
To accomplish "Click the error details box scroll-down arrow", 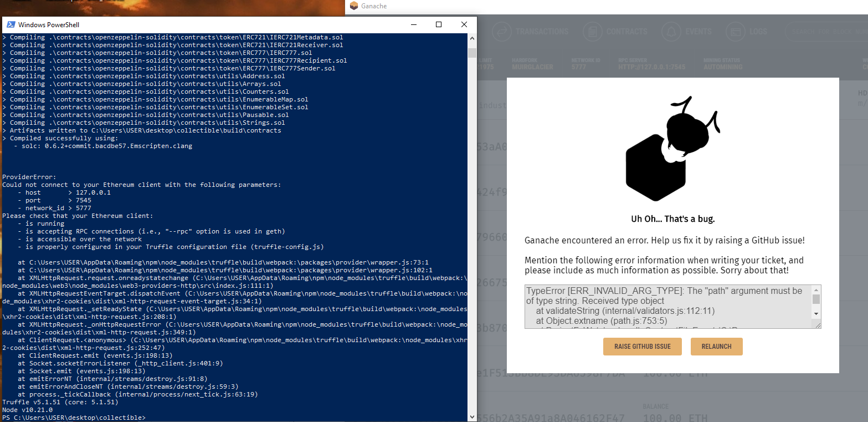I will 816,313.
